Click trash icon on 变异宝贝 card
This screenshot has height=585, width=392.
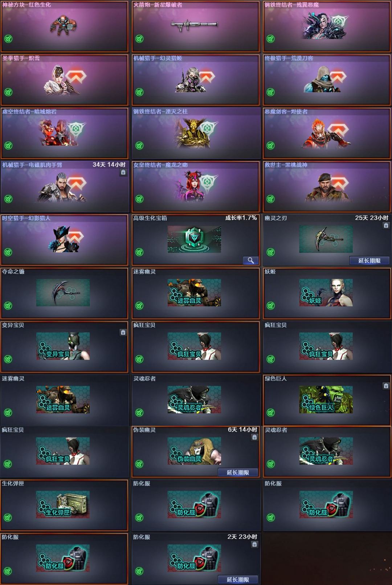point(123,332)
